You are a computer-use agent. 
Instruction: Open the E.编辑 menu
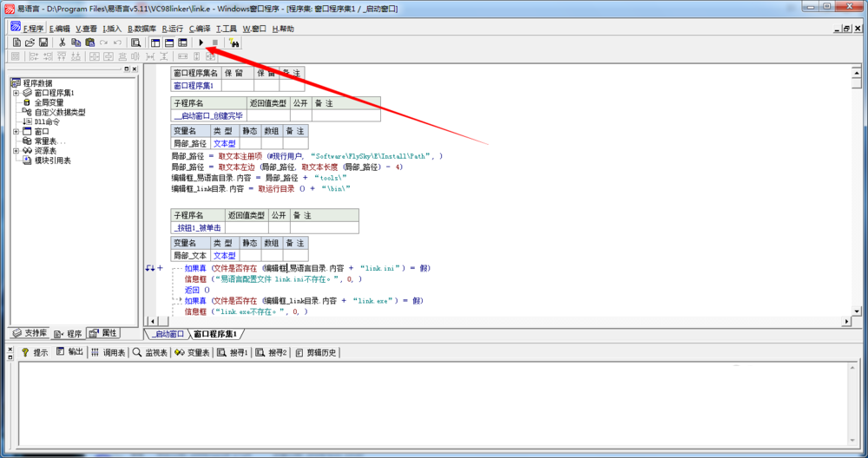[x=60, y=29]
